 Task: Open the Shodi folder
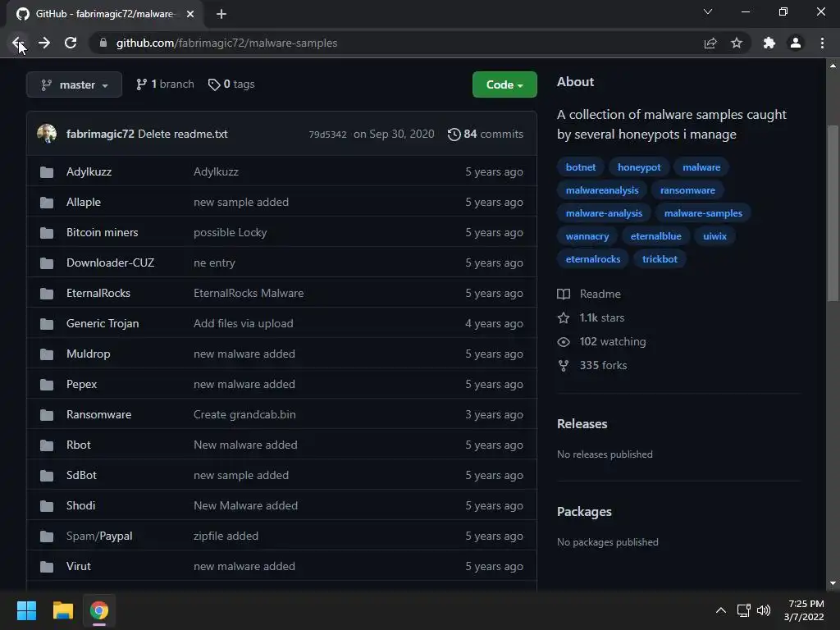tap(81, 505)
